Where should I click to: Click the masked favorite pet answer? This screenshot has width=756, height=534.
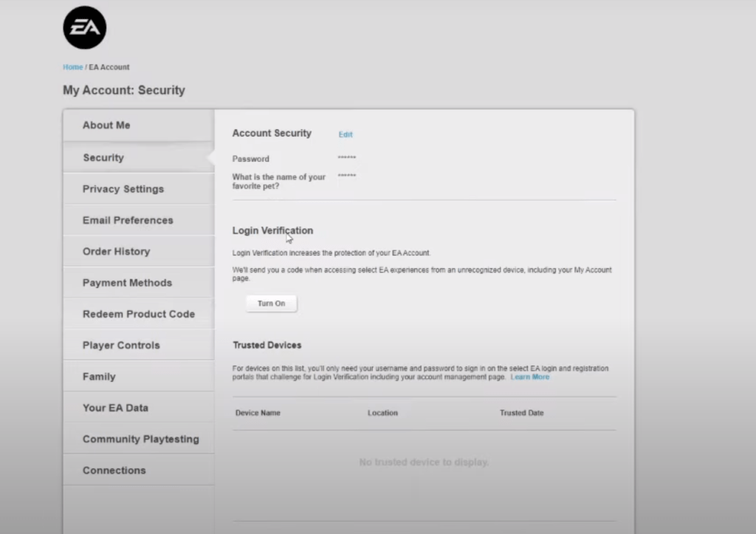[x=347, y=176]
